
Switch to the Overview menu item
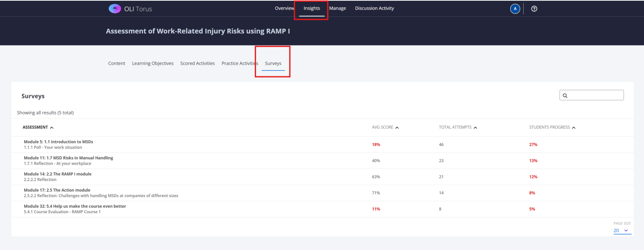(x=284, y=8)
